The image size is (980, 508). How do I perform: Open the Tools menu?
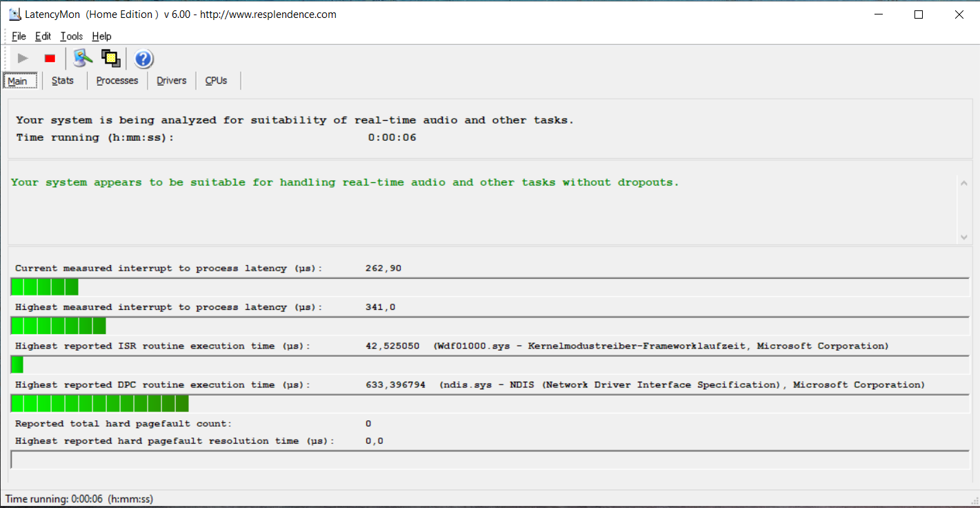click(71, 37)
